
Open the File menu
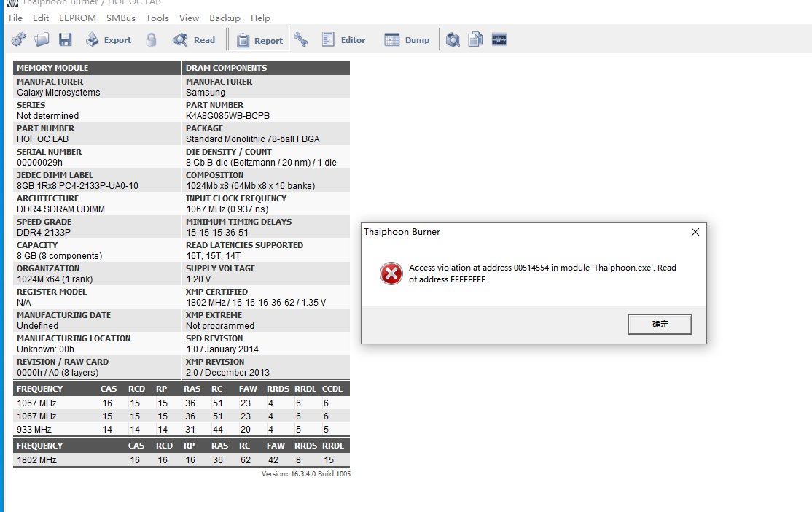(x=15, y=18)
